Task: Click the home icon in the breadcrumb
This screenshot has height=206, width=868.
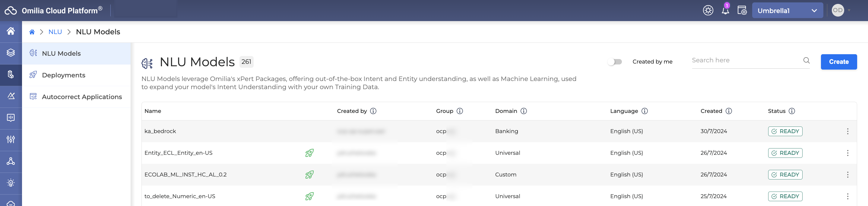Action: tap(32, 32)
